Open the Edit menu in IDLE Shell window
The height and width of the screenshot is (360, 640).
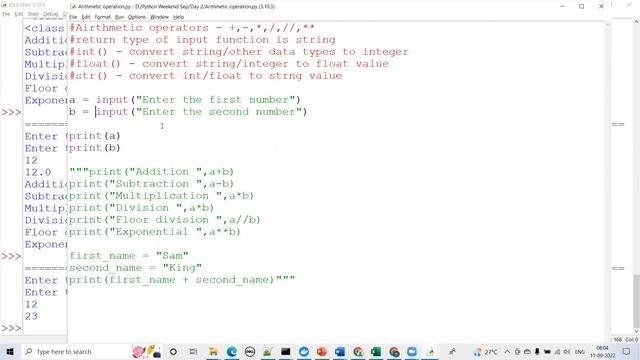point(19,14)
